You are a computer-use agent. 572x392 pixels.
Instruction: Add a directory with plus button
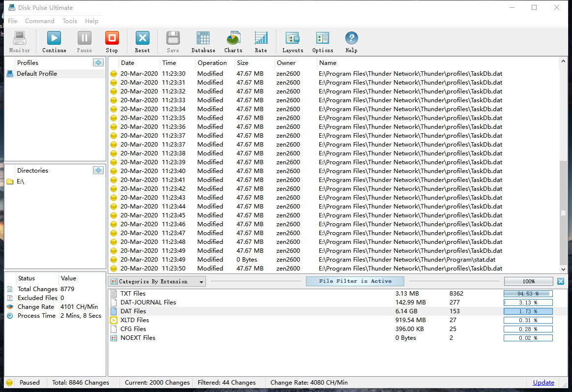pos(98,170)
